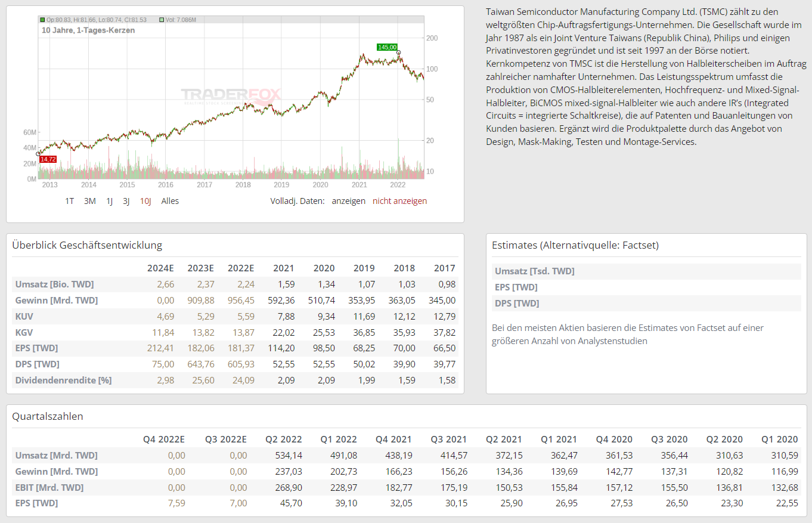Image resolution: width=812 pixels, height=523 pixels.
Task: Choose the 10J chart range
Action: point(145,201)
